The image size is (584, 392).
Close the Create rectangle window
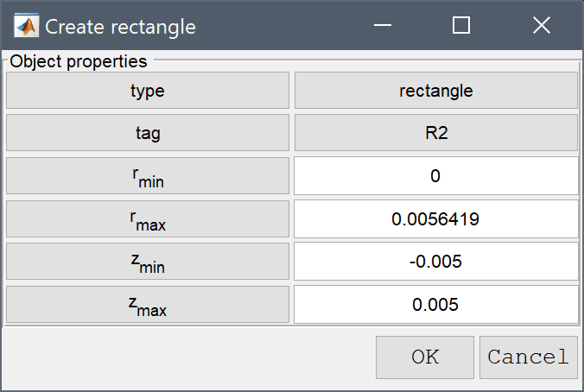click(x=541, y=25)
